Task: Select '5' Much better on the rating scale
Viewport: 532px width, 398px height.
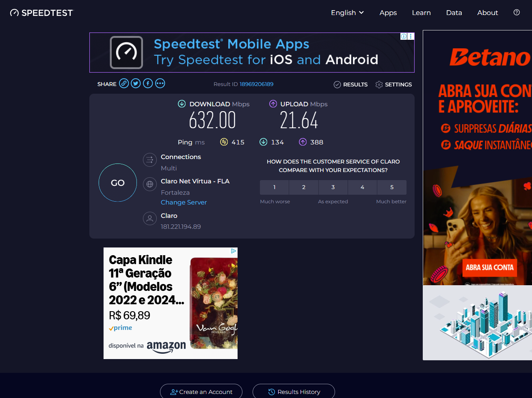Action: [x=391, y=187]
